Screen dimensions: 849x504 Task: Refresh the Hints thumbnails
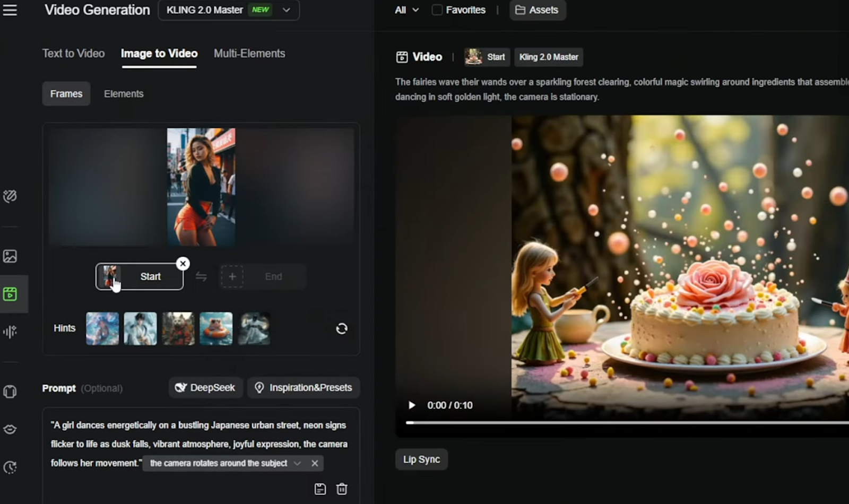pyautogui.click(x=342, y=328)
